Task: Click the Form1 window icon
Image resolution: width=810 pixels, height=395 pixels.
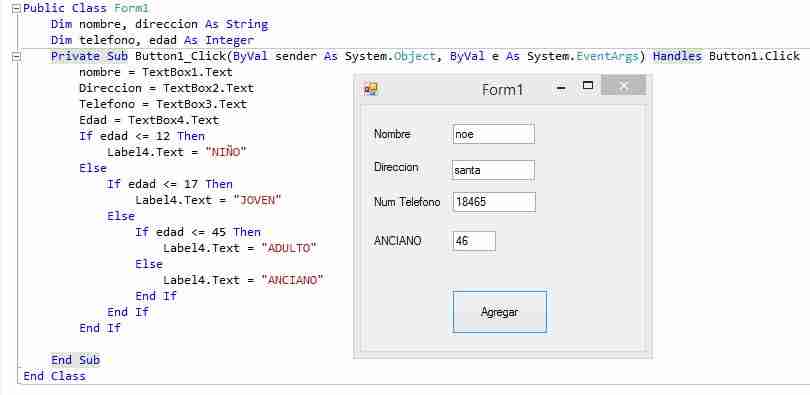Action: (x=371, y=89)
